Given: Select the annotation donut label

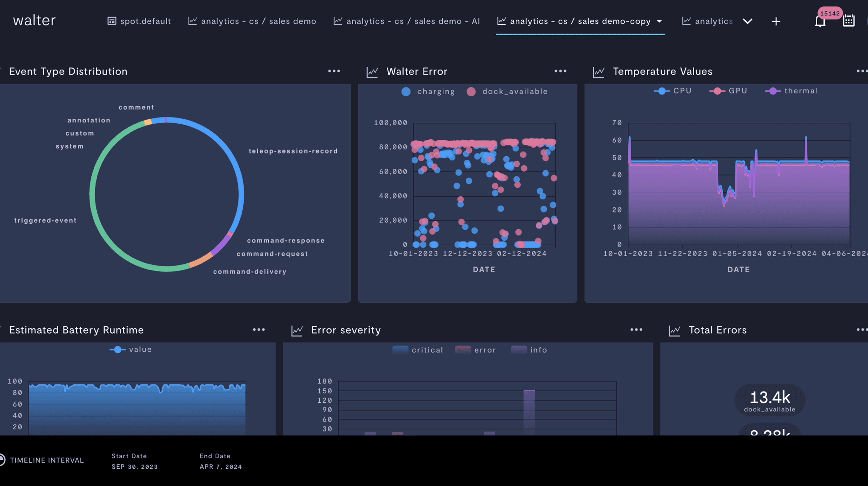Looking at the screenshot, I should (x=89, y=120).
